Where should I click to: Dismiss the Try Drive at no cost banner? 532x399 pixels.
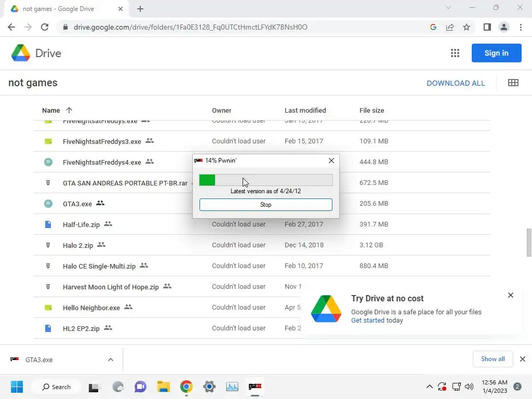[511, 295]
